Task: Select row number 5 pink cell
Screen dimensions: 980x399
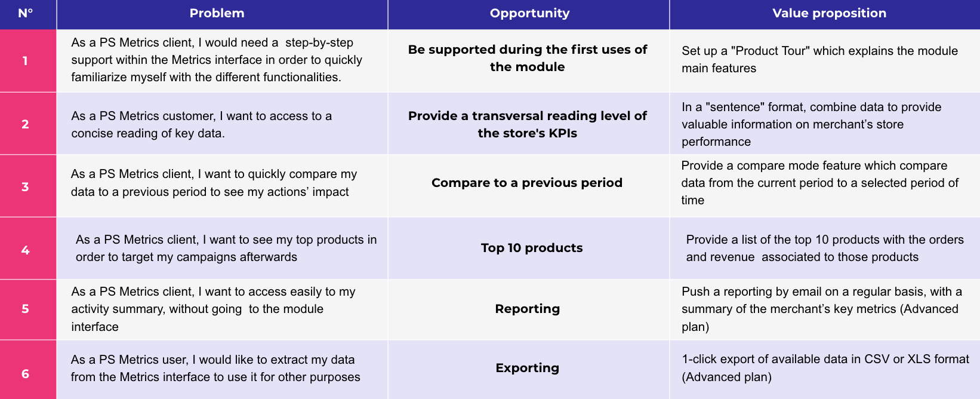Action: click(26, 309)
